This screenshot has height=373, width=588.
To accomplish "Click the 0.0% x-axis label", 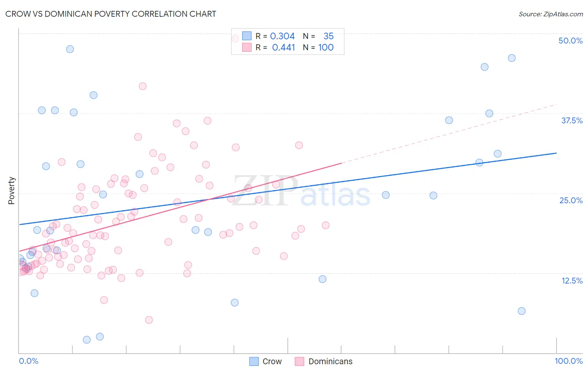I will point(28,361).
